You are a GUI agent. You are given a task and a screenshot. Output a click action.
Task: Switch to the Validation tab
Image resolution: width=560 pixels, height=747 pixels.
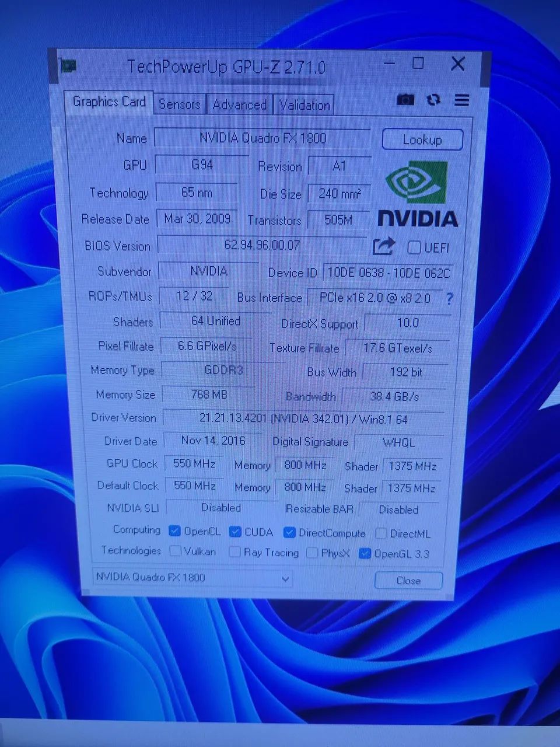(x=304, y=106)
